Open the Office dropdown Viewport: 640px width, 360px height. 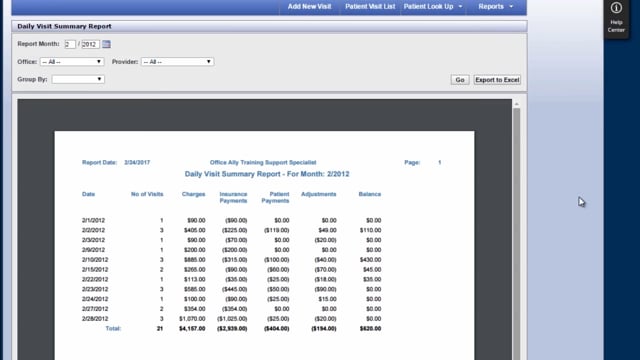72,62
